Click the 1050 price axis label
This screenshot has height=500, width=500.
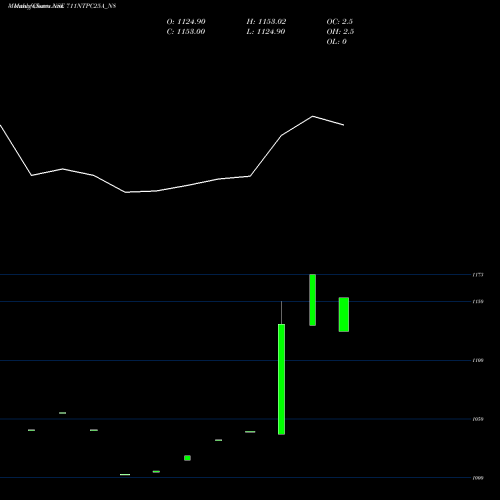point(478,419)
